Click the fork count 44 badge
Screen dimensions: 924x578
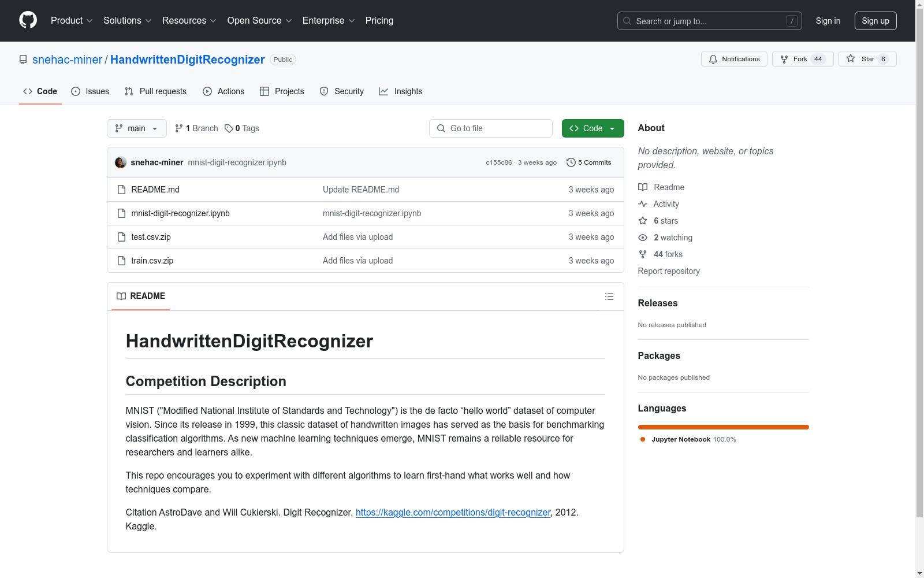pos(818,59)
